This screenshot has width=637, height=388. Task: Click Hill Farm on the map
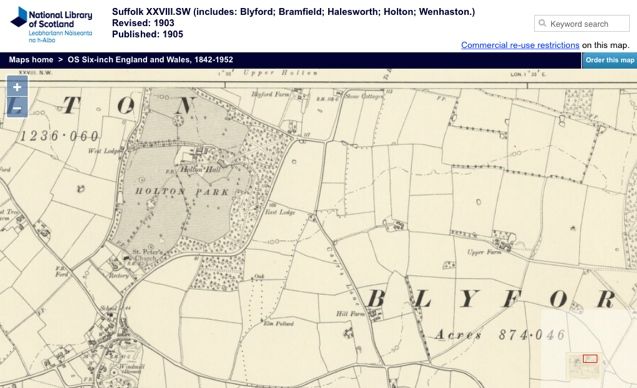[x=350, y=314]
